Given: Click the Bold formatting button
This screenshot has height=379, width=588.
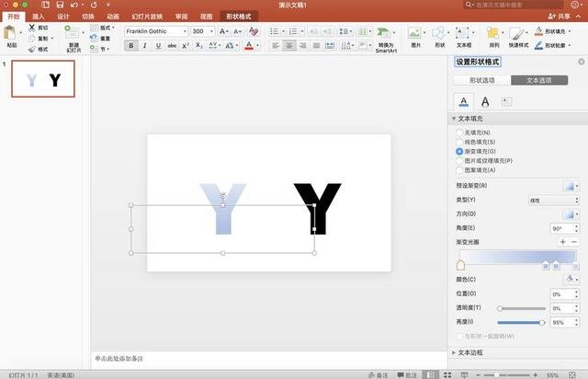Looking at the screenshot, I should tap(131, 45).
